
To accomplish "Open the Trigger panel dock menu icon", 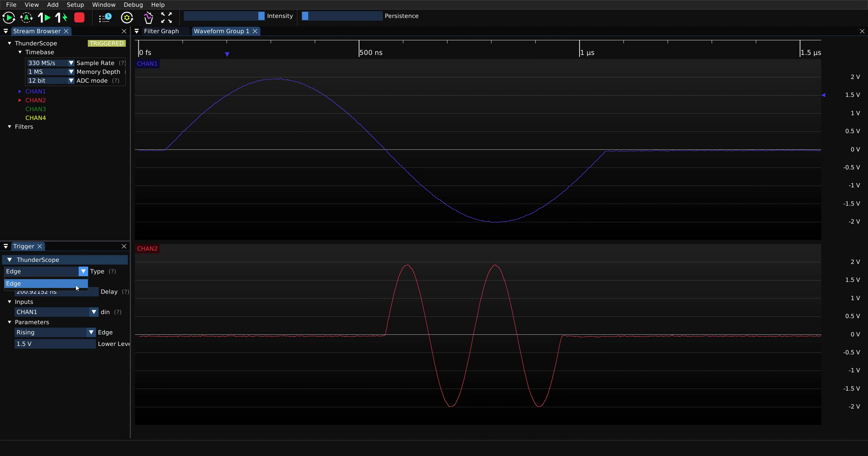I will pyautogui.click(x=6, y=246).
